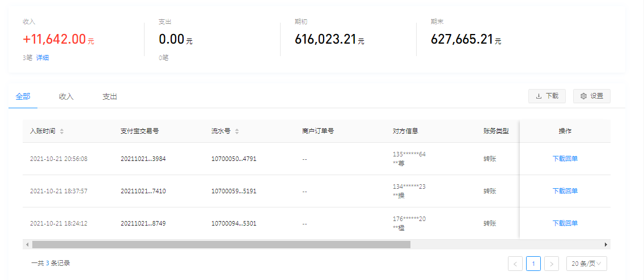
Task: Go to previous page with left chevron
Action: [x=515, y=264]
